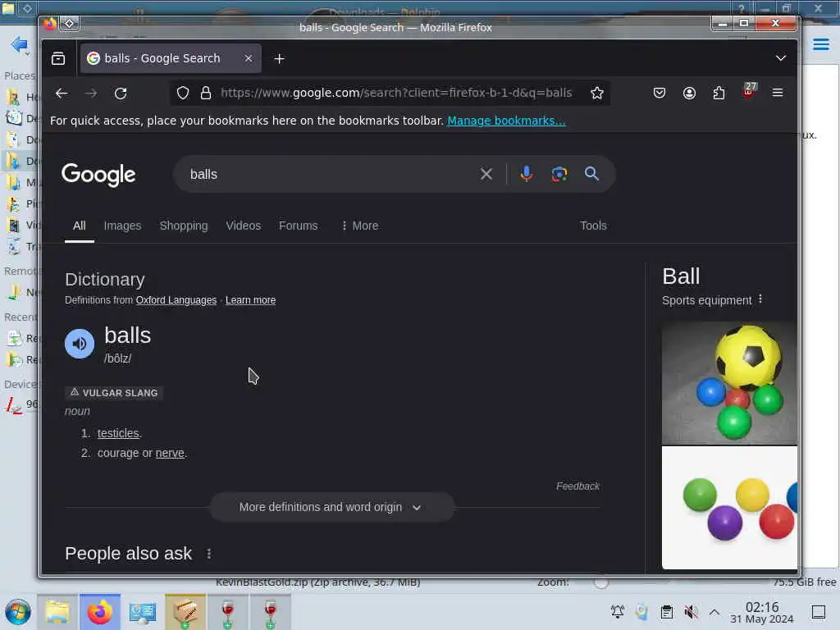Open Dolphin file manager from taskbar
This screenshot has width=840, height=630.
point(57,612)
